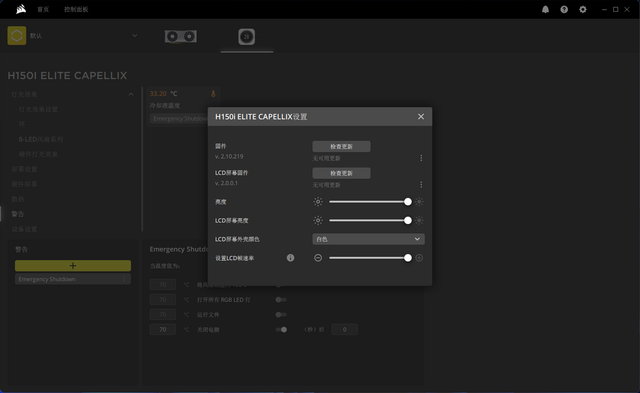Open 屏幕设置 in the sidebar
This screenshot has height=393, width=640.
click(x=24, y=169)
